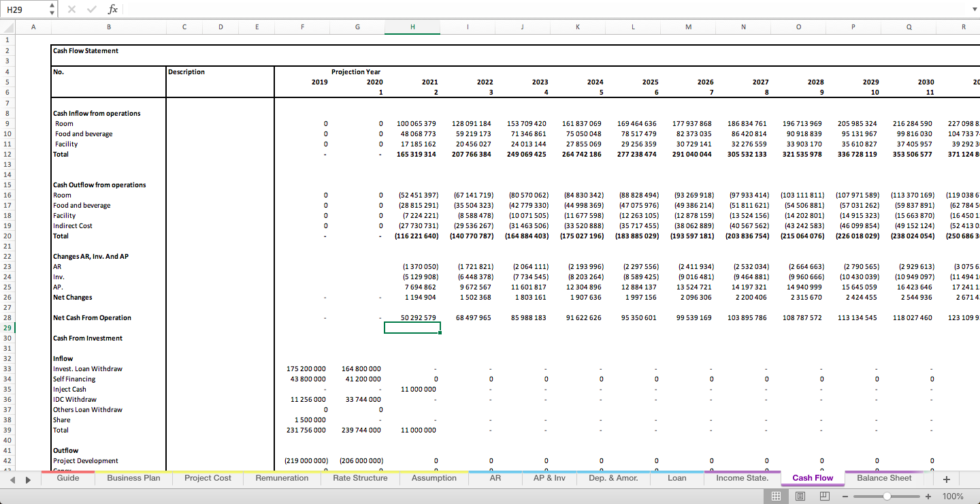
Task: Open the Dep. & Amor. sheet tab
Action: click(x=613, y=478)
